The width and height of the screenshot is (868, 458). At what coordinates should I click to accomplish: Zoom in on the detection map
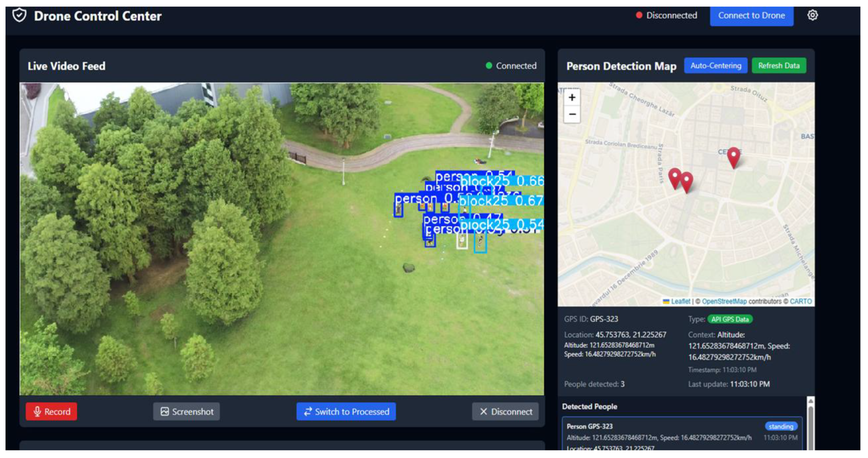[572, 98]
